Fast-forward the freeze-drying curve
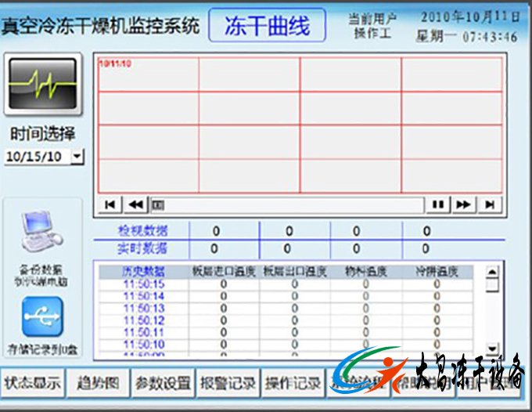This screenshot has height=412, width=532. [x=463, y=204]
